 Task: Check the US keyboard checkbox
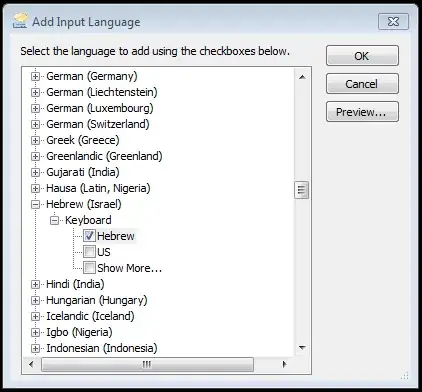pyautogui.click(x=89, y=252)
